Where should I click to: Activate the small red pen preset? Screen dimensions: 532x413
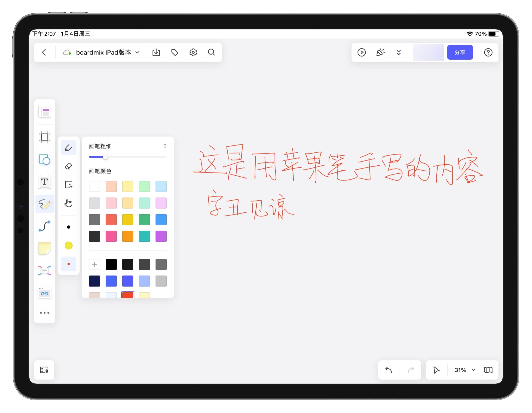point(69,264)
